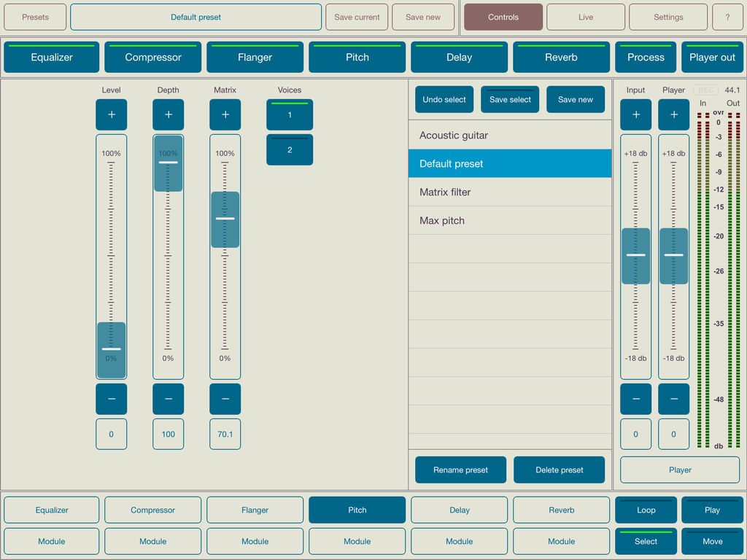The width and height of the screenshot is (747, 560).
Task: Toggle Voice 1 on the Pitch effect
Action: (290, 114)
